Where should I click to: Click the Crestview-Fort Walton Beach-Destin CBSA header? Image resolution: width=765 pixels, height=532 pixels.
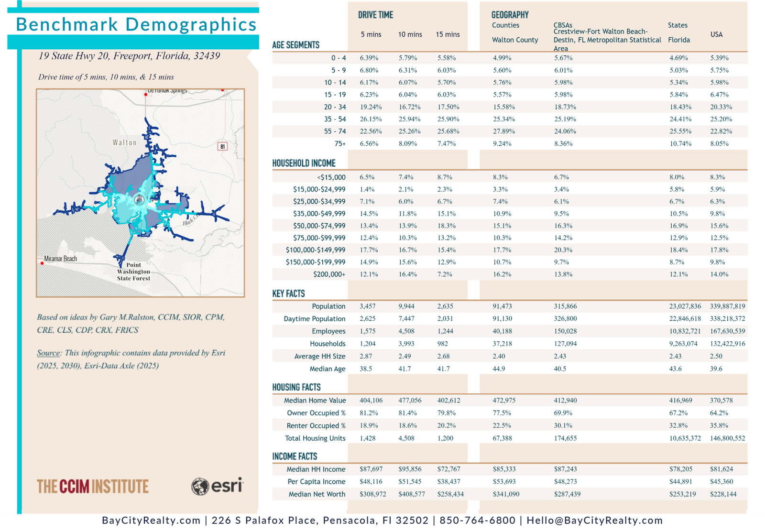click(607, 40)
